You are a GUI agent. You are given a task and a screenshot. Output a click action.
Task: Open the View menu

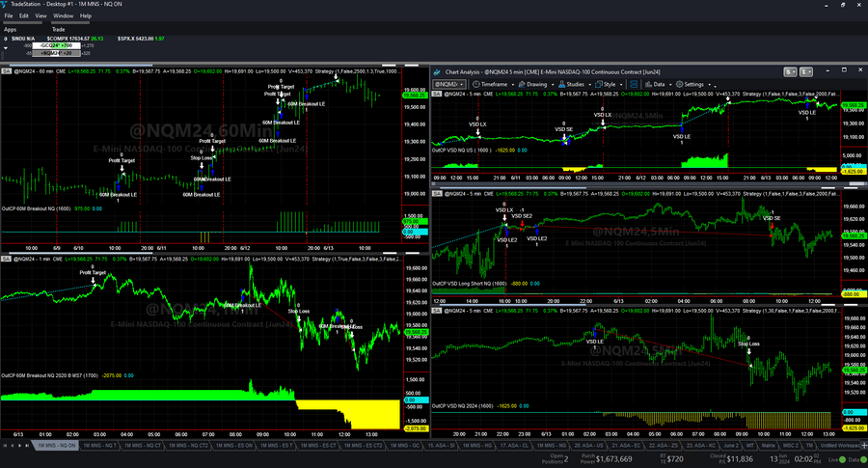pyautogui.click(x=41, y=16)
